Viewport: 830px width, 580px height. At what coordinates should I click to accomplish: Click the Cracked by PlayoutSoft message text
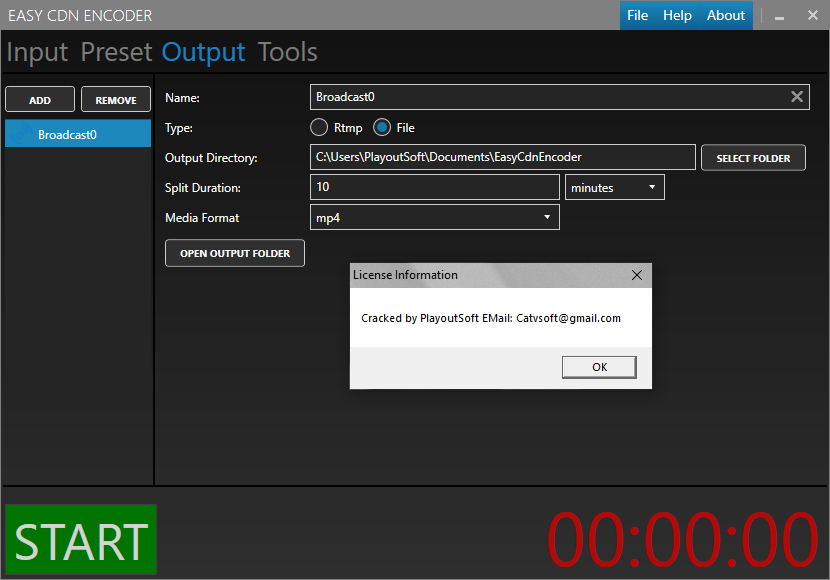point(491,318)
